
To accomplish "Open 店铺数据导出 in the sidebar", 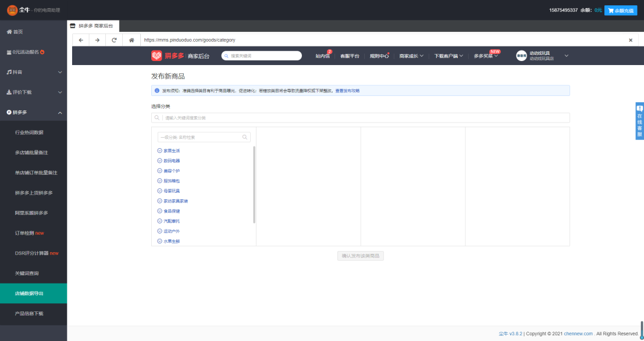I will point(33,293).
